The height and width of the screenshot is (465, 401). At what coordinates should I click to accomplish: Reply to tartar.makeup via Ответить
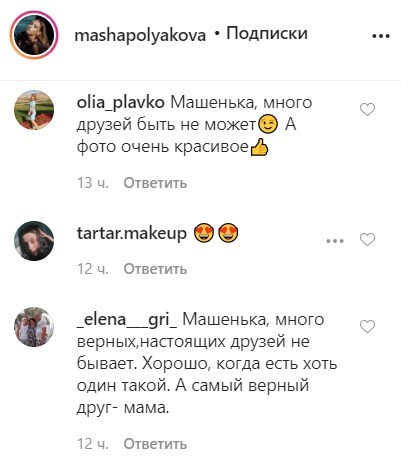pyautogui.click(x=155, y=269)
